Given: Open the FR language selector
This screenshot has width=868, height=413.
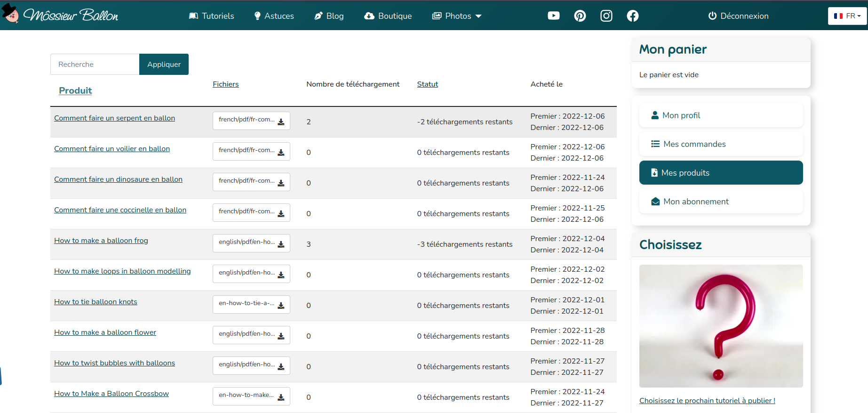Looking at the screenshot, I should [x=847, y=16].
